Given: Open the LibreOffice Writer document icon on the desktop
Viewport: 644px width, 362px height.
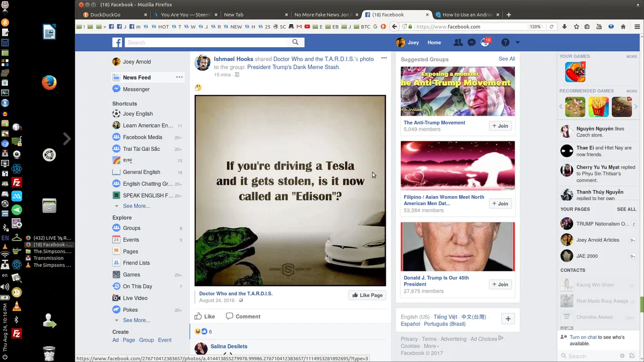Looking at the screenshot, I should 49,33.
